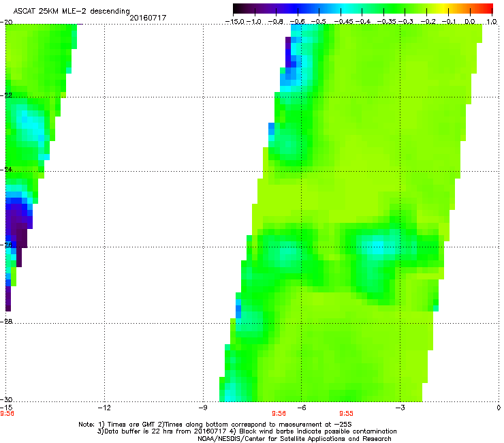Click the NOAA/NESDIS Center for Satellite Applications credit
This screenshot has width=504, height=443.
pos(294,439)
